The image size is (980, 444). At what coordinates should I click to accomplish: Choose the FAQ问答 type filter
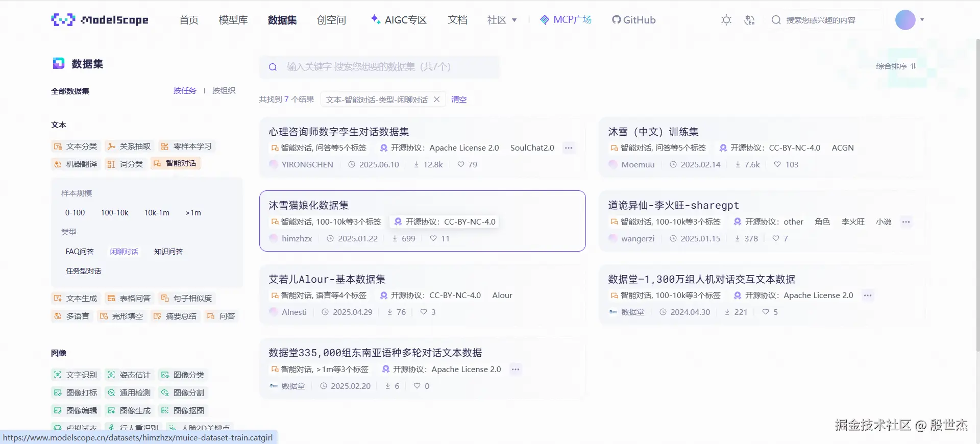point(80,252)
